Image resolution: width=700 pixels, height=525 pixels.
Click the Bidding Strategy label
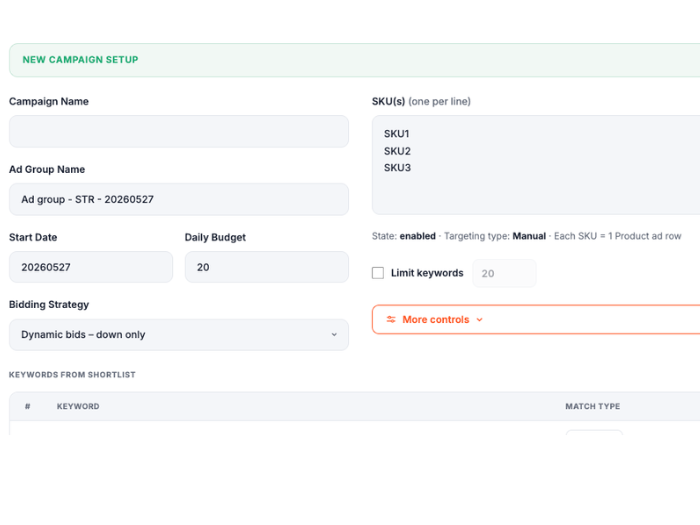(49, 304)
